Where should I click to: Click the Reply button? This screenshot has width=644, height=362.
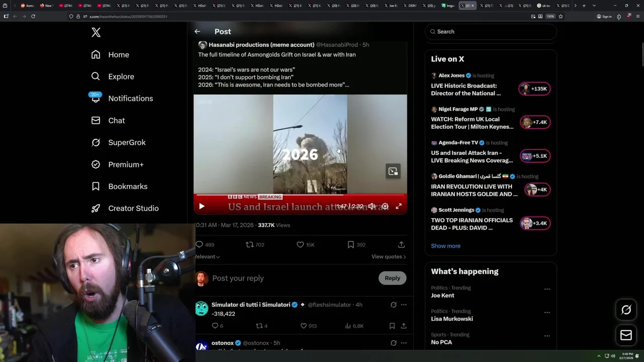pos(392,278)
